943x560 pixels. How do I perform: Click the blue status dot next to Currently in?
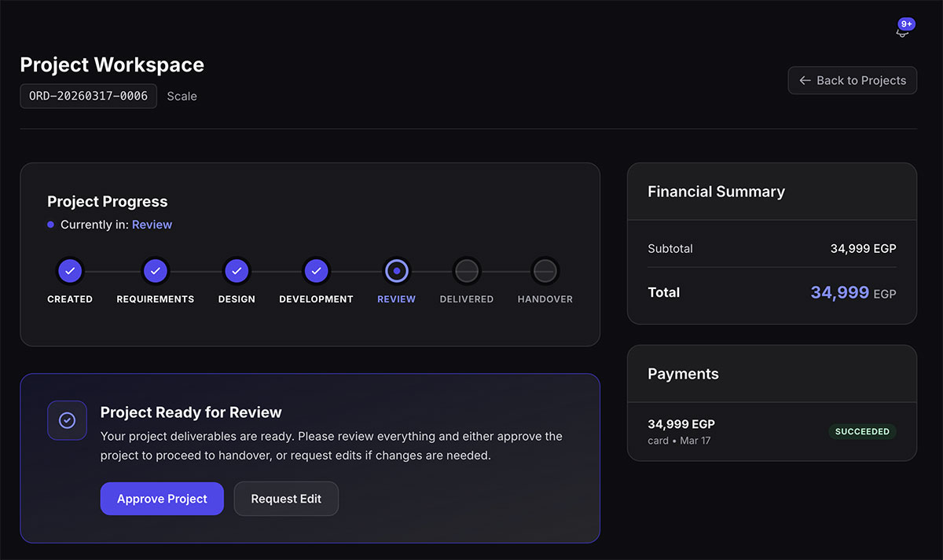click(x=50, y=225)
